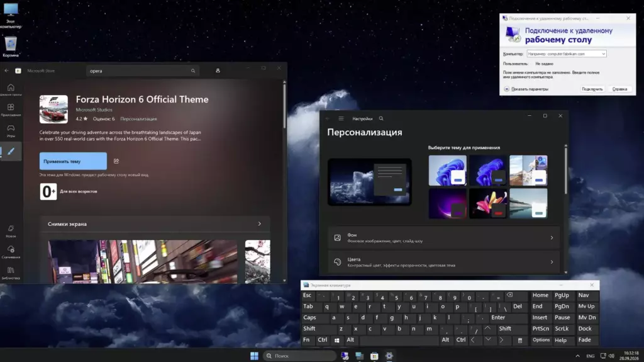Open This PC desktop icon
644x362 pixels.
[11, 16]
